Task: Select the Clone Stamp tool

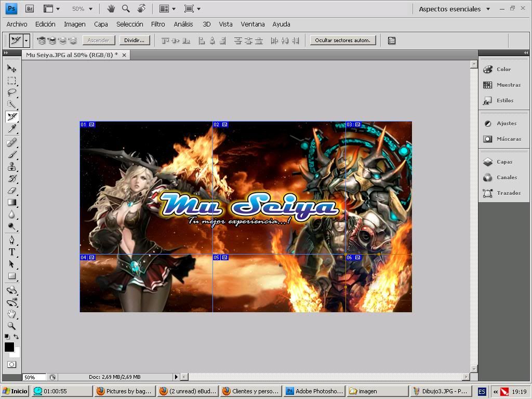Action: click(11, 166)
